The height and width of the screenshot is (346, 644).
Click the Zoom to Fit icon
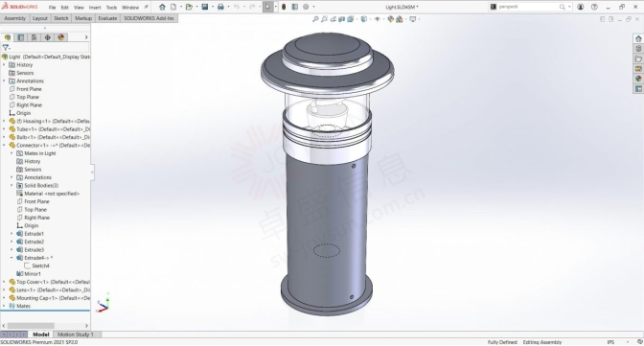point(315,19)
